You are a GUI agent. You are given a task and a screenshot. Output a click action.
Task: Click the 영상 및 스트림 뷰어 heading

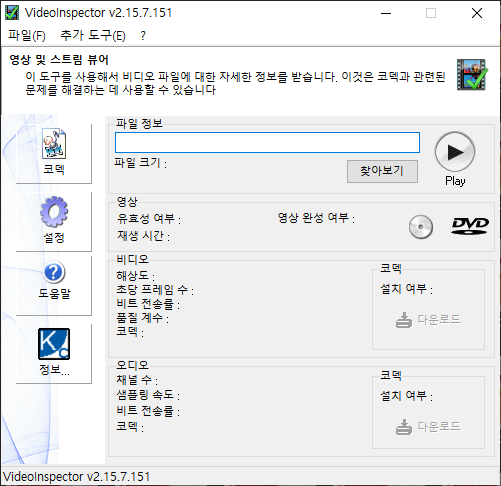coord(59,60)
